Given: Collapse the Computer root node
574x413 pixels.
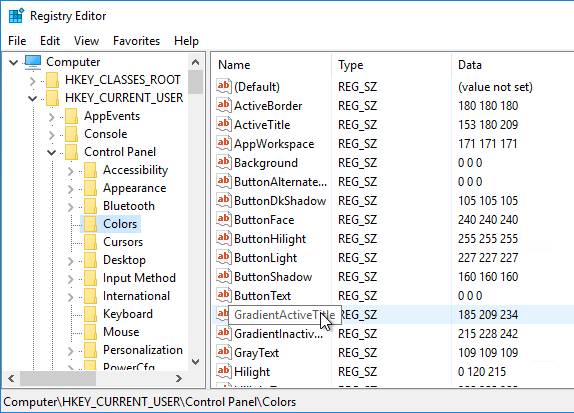Looking at the screenshot, I should (14, 62).
